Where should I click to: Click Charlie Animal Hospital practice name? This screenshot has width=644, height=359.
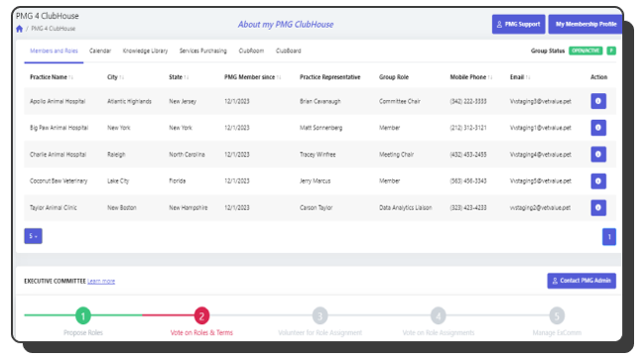click(58, 155)
